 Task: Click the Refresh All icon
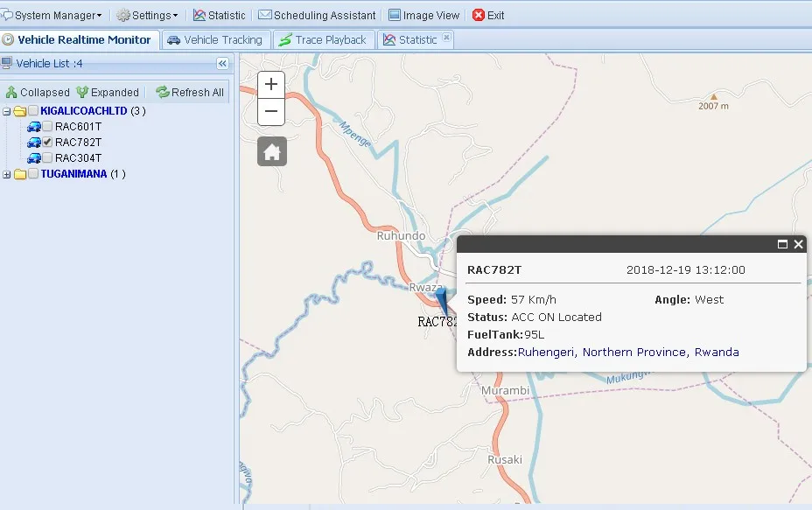pyautogui.click(x=163, y=92)
